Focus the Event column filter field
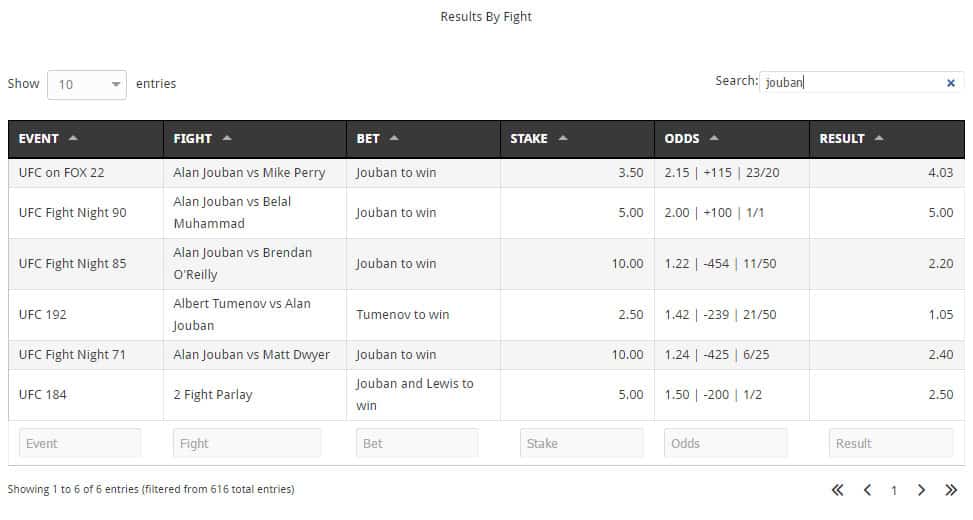The height and width of the screenshot is (520, 973). pos(80,443)
